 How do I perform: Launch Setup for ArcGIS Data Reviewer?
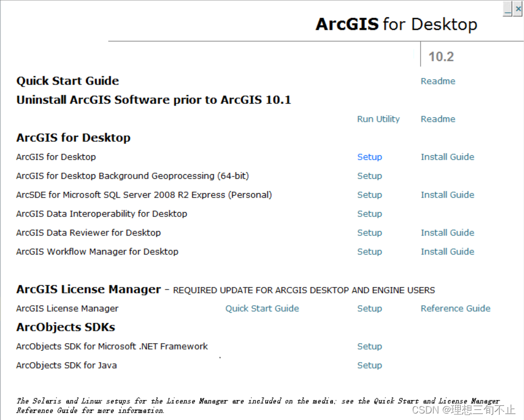[370, 233]
